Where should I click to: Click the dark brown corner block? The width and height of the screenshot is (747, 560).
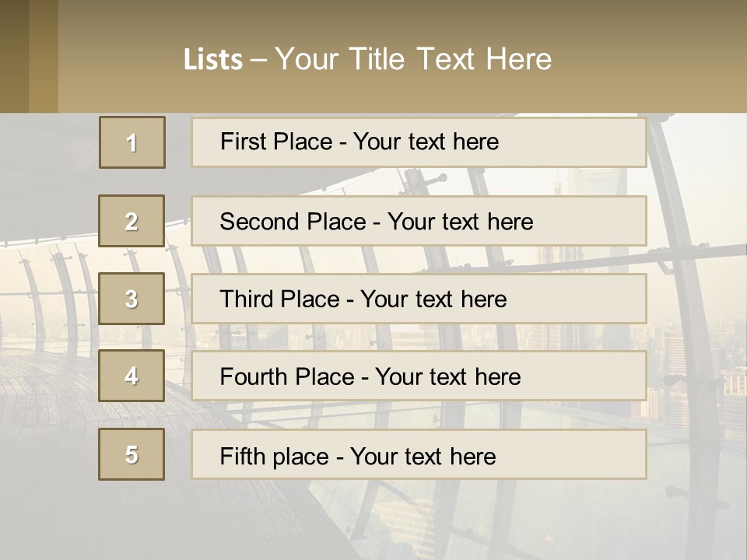pyautogui.click(x=14, y=56)
